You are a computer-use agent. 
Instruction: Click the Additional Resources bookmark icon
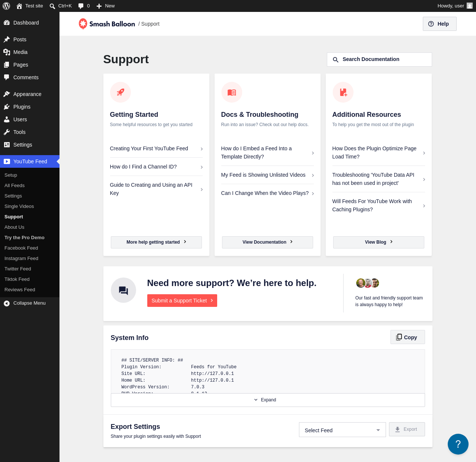343,92
